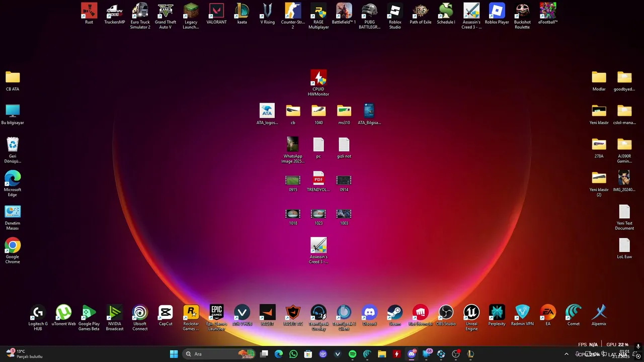Screen dimensions: 644x362
Task: Select the LoL Euw text file
Action: [x=624, y=248]
